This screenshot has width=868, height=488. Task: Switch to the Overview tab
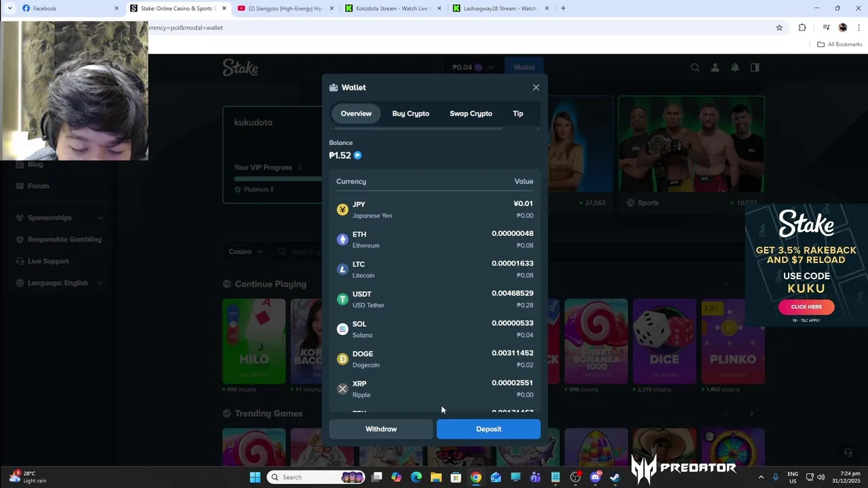coord(356,114)
